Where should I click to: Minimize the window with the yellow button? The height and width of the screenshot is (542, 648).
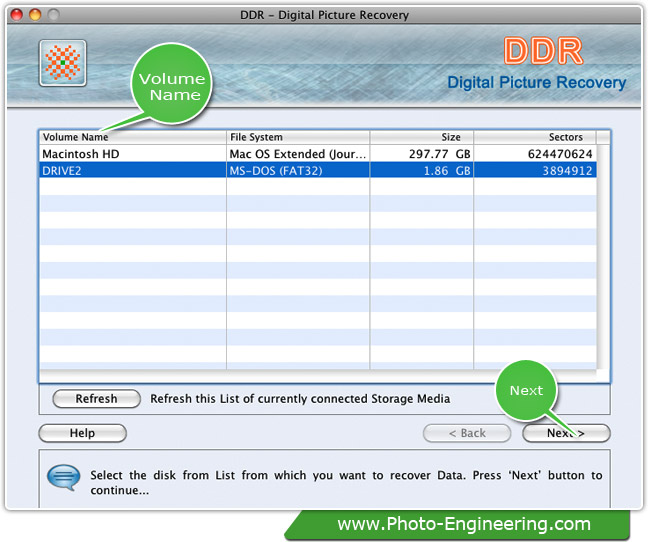(35, 15)
